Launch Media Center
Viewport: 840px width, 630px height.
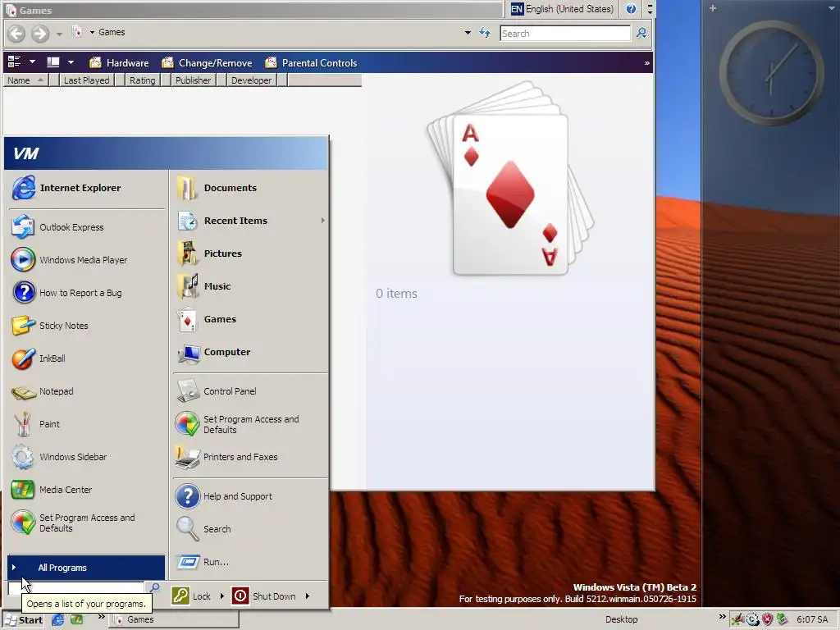click(85, 490)
